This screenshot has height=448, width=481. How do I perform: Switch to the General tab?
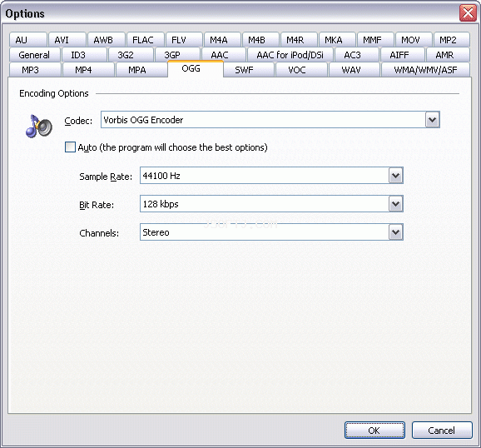coord(35,55)
